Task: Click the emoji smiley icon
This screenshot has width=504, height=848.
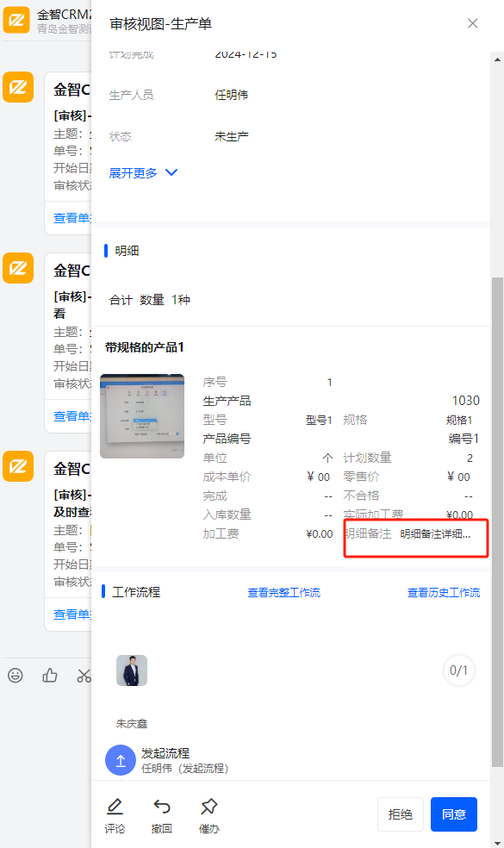Action: (x=16, y=675)
